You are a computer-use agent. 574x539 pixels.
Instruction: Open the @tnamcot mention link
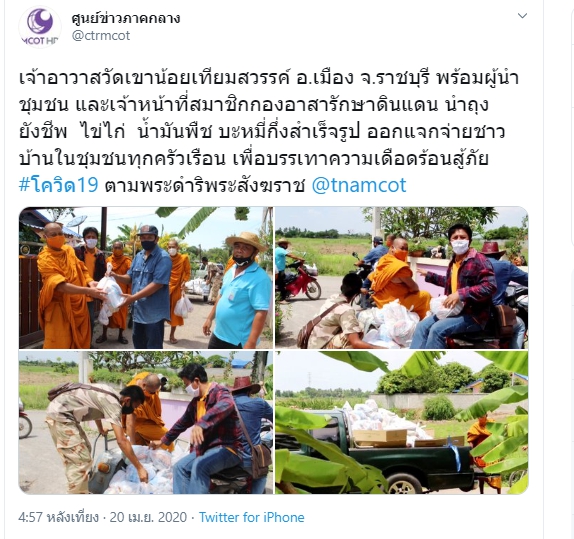click(359, 185)
